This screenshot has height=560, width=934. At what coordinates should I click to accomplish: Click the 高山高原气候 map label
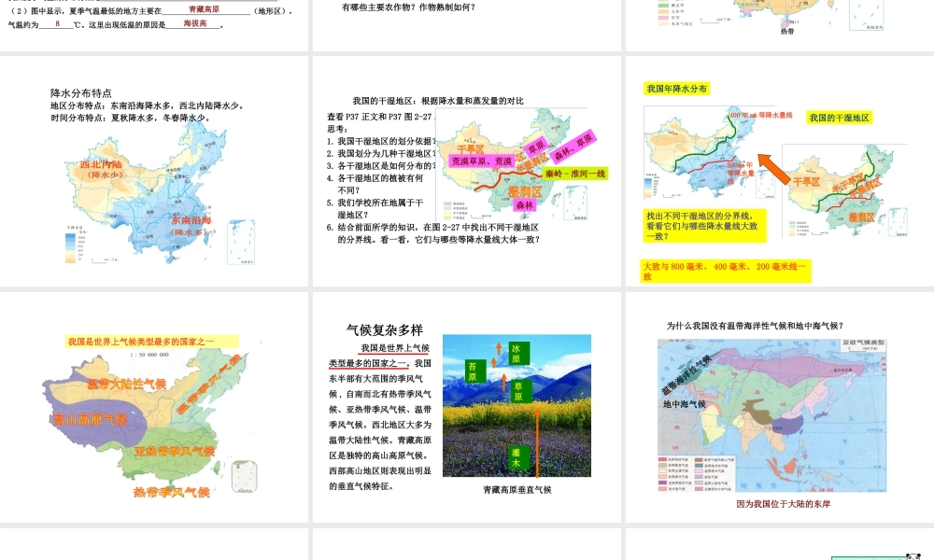coord(90,420)
